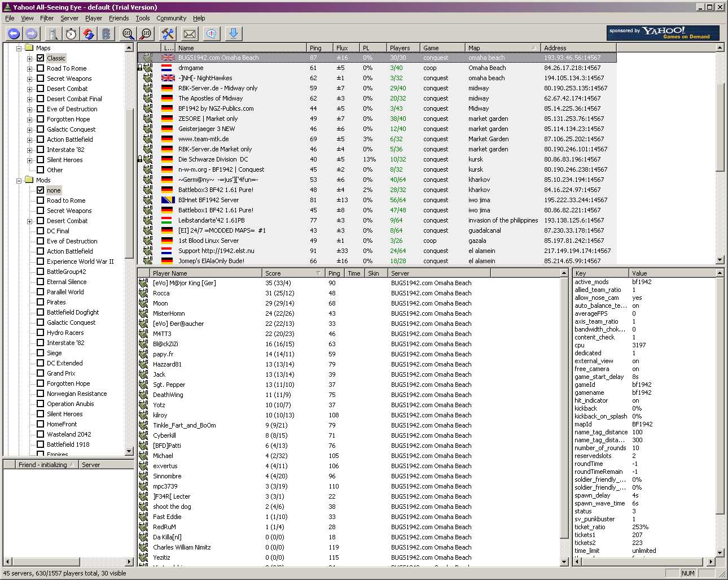Check the BattleGroup42 mod checkbox

(x=41, y=272)
